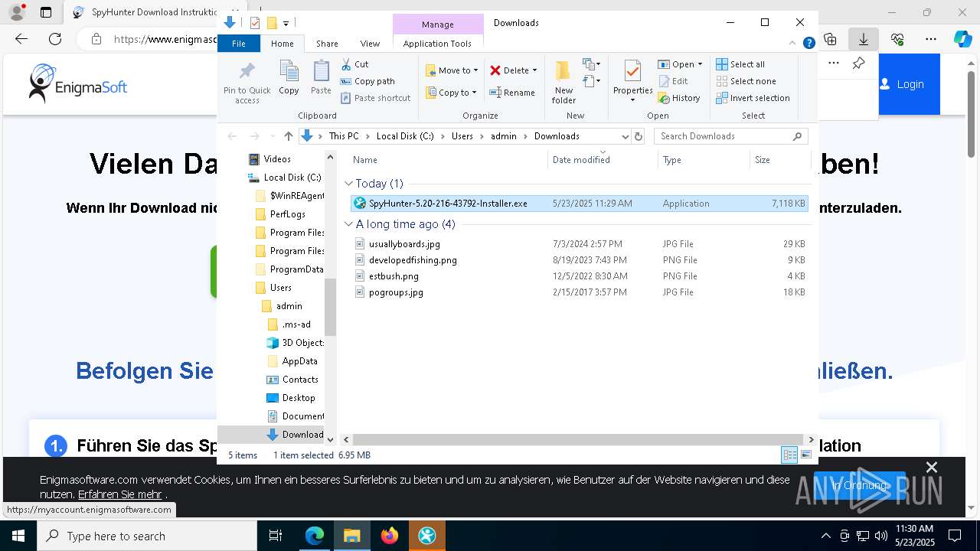The height and width of the screenshot is (551, 980).
Task: Click the Home ribbon tab
Action: [282, 44]
